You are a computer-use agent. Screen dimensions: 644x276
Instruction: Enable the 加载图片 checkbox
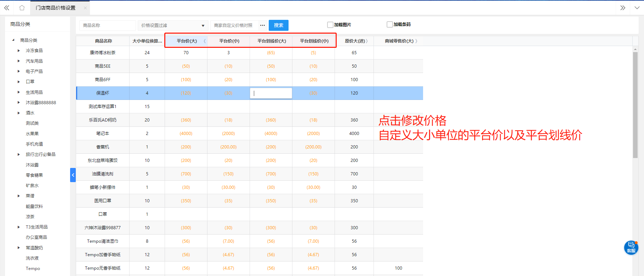click(330, 25)
